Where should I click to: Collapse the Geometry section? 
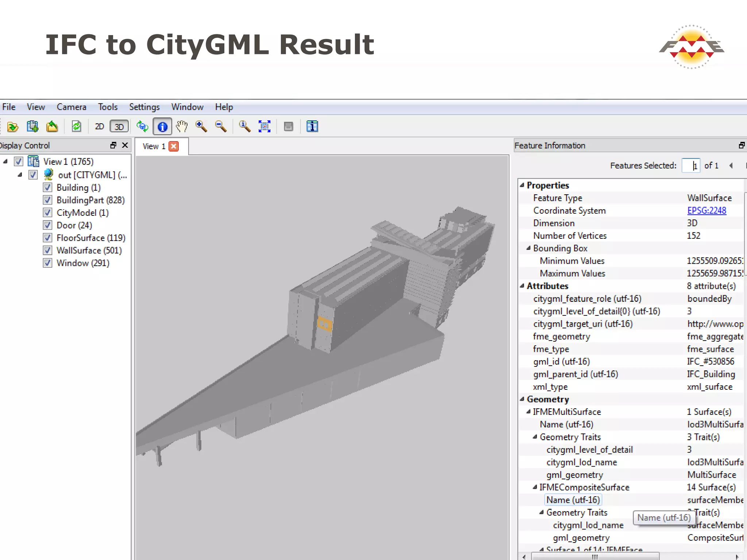522,399
